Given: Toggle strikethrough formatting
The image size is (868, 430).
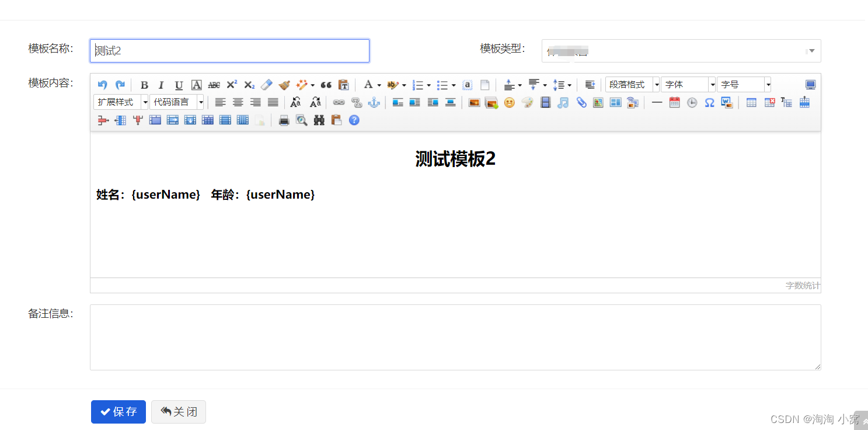Looking at the screenshot, I should pos(214,85).
